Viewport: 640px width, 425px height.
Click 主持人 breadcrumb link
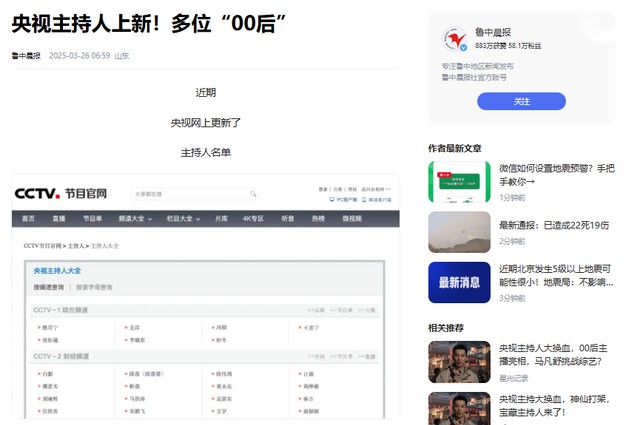tap(76, 246)
